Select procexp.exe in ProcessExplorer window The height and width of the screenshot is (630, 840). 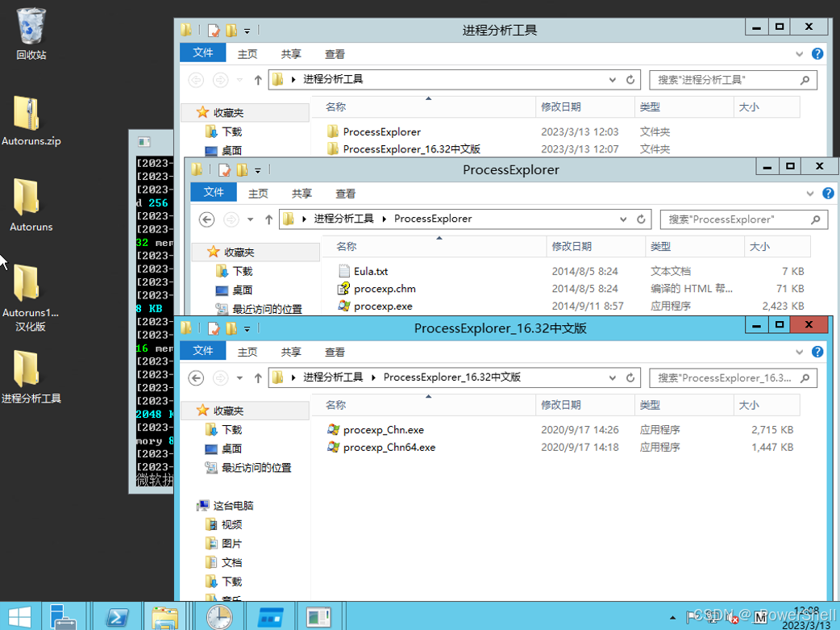click(382, 307)
